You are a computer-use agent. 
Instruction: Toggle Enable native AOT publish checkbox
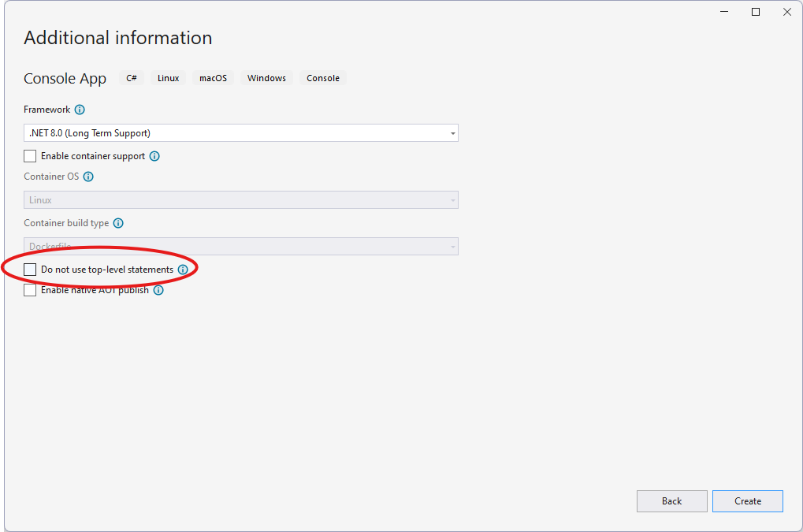(30, 290)
